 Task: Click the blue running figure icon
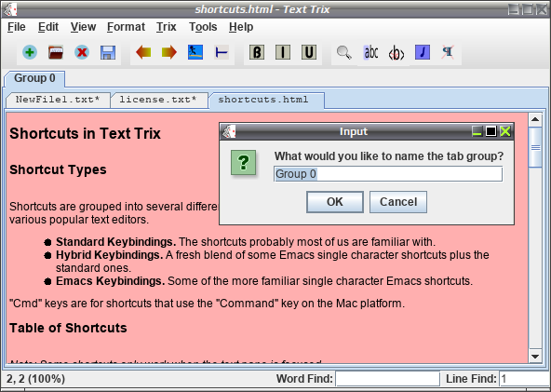195,52
